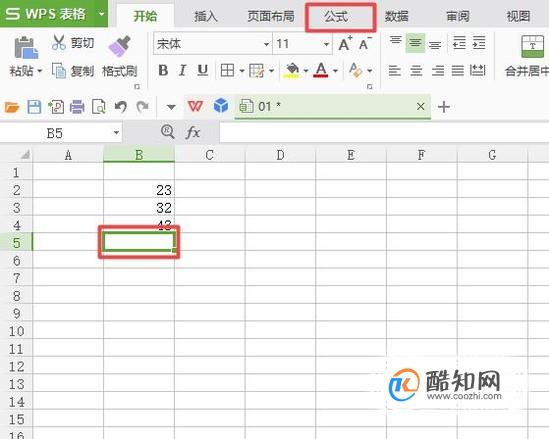Select cell B5 in the sheet
The width and height of the screenshot is (549, 439).
click(x=139, y=242)
